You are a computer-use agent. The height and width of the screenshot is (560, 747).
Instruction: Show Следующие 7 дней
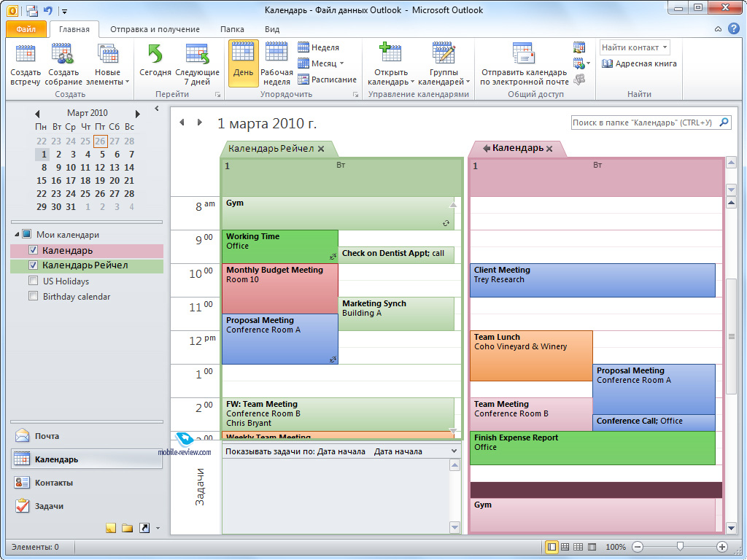[x=197, y=65]
